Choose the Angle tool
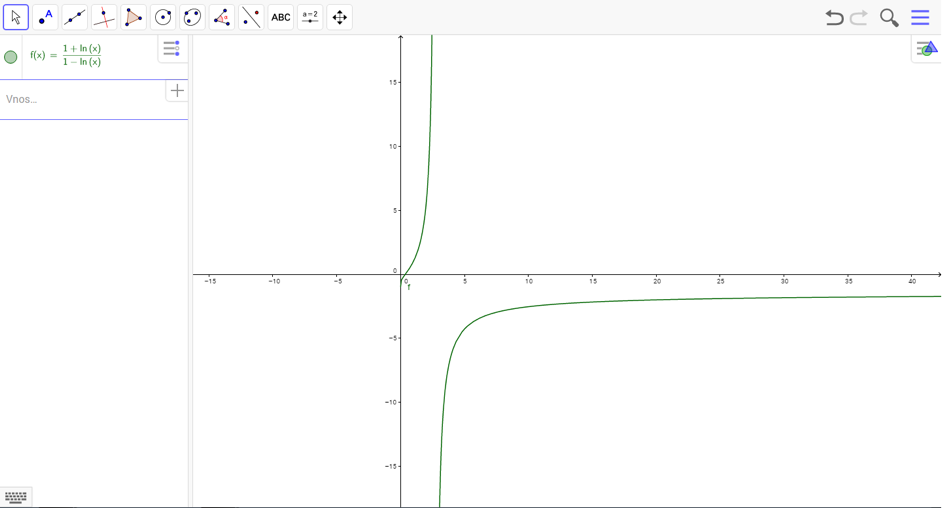 tap(222, 17)
